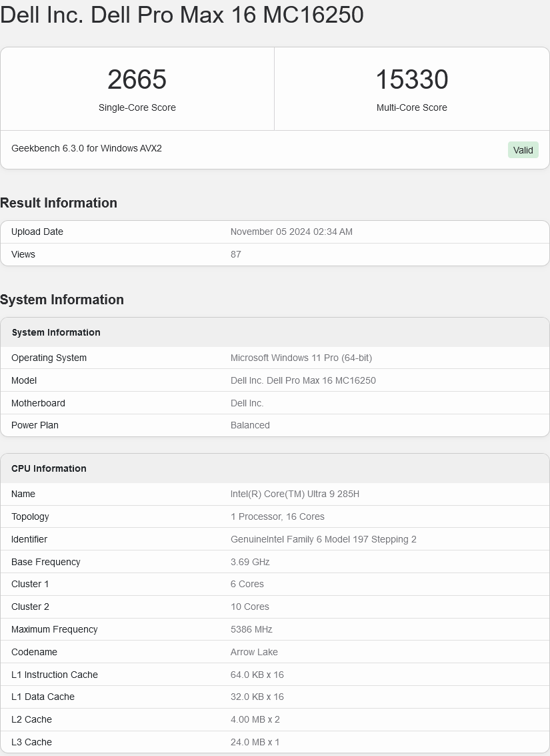Click the GenuineIntel Family 6 identifier value

(323, 539)
